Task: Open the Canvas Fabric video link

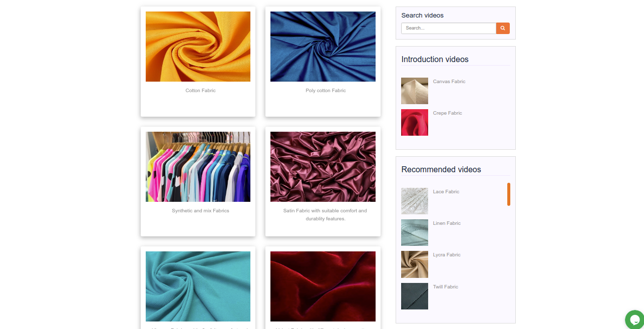Action: [449, 82]
